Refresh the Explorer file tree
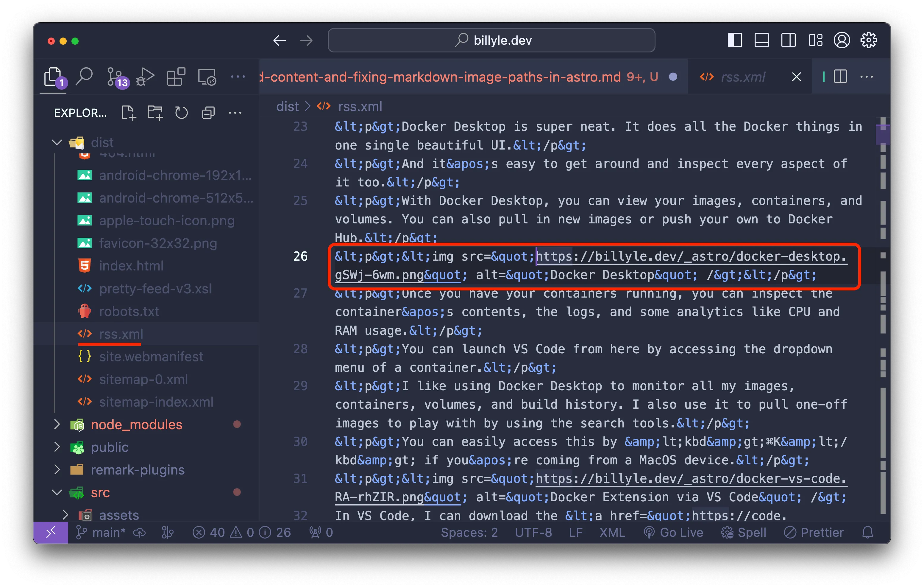This screenshot has width=924, height=588. (x=182, y=113)
